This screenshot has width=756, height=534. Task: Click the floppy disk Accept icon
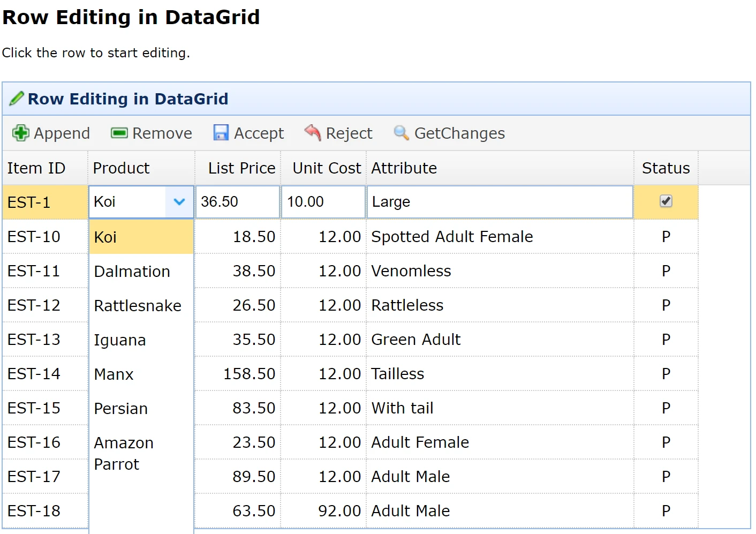(221, 133)
